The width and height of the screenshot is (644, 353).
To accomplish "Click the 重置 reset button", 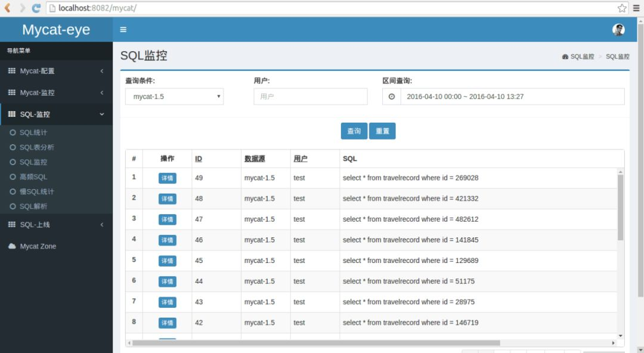I will pos(382,131).
